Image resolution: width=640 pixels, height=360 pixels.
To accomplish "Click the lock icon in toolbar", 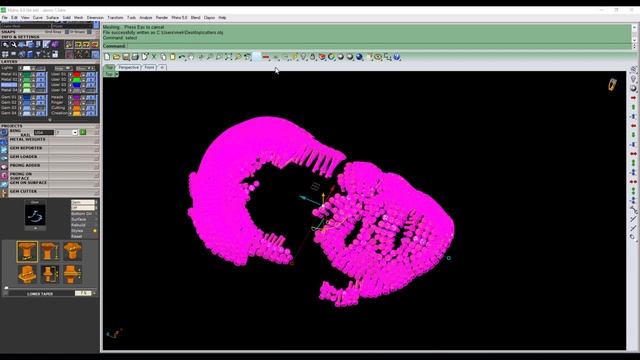I will pos(313,57).
